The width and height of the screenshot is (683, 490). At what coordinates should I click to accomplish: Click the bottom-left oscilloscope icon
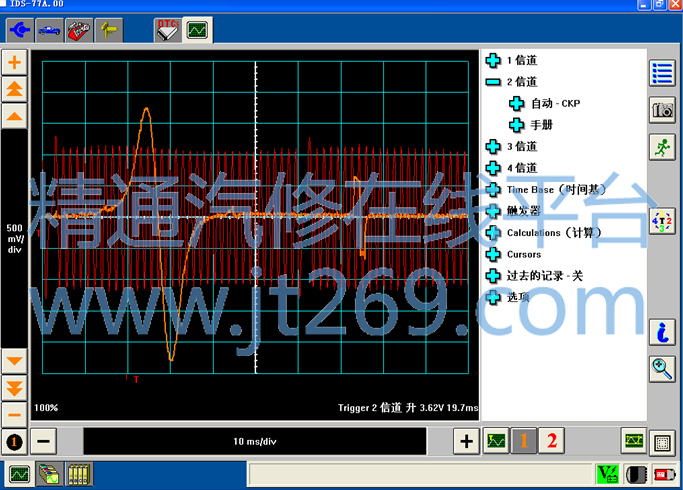pos(20,474)
